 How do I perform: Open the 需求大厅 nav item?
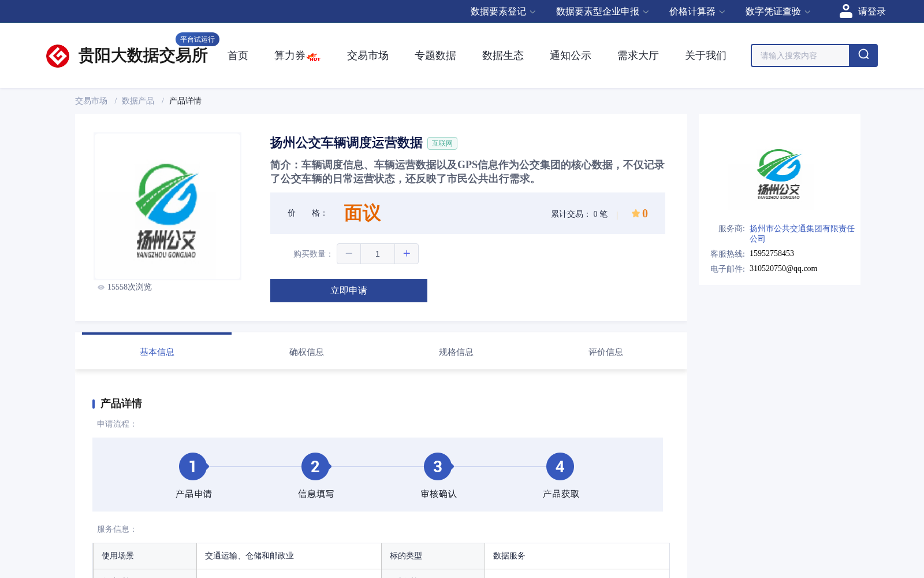[638, 55]
